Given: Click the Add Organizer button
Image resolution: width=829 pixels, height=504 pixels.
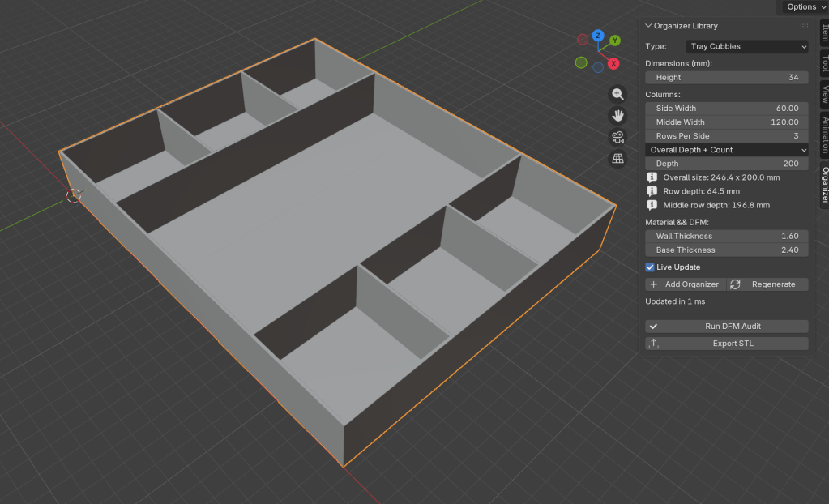Looking at the screenshot, I should coord(686,284).
